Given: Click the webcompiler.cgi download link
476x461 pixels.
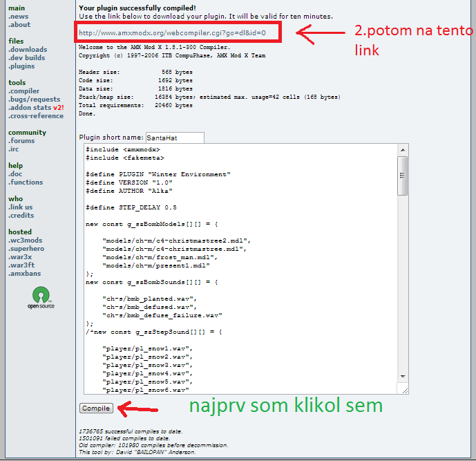Looking at the screenshot, I should tap(172, 32).
